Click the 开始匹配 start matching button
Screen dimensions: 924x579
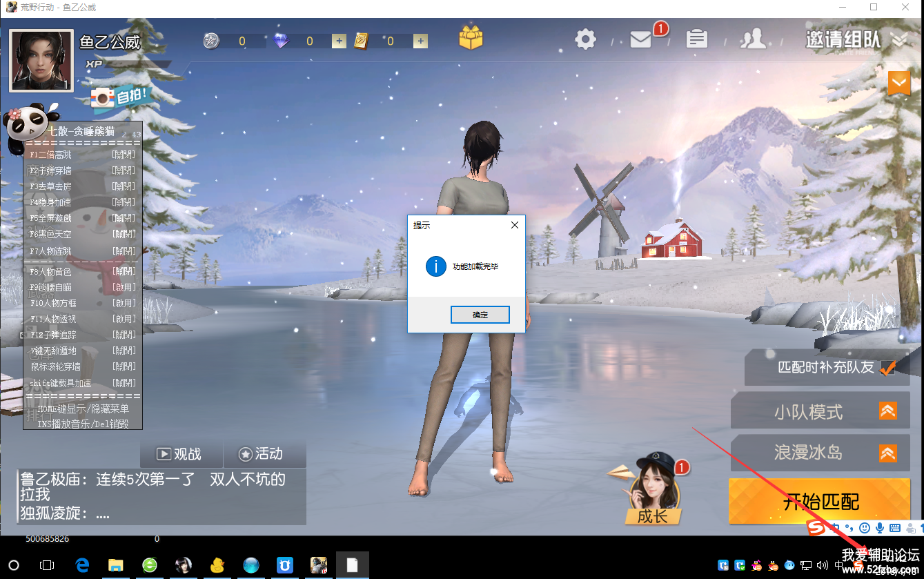point(820,502)
